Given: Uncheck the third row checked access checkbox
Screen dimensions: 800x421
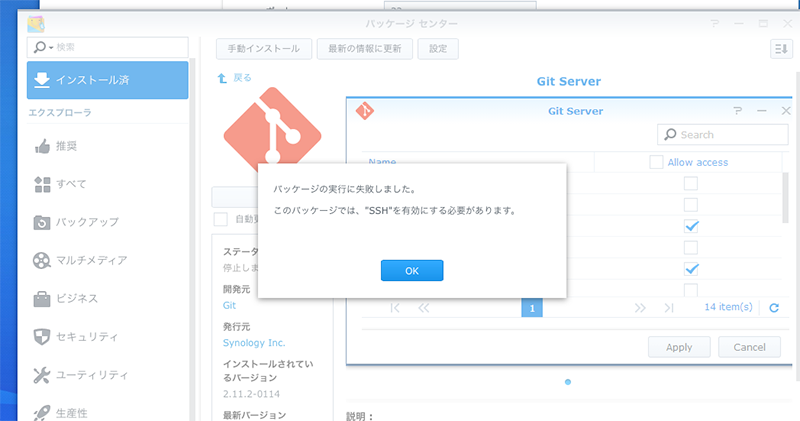Looking at the screenshot, I should 691,227.
